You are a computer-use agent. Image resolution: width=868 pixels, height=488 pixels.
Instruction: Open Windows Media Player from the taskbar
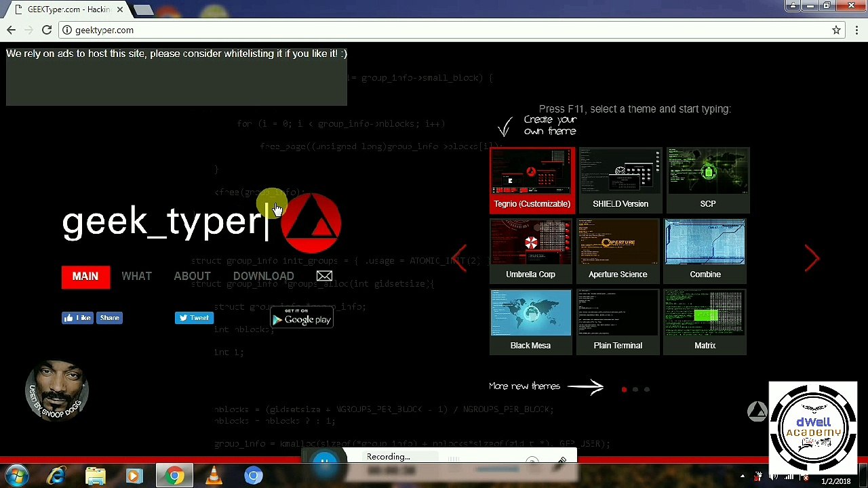[x=134, y=476]
